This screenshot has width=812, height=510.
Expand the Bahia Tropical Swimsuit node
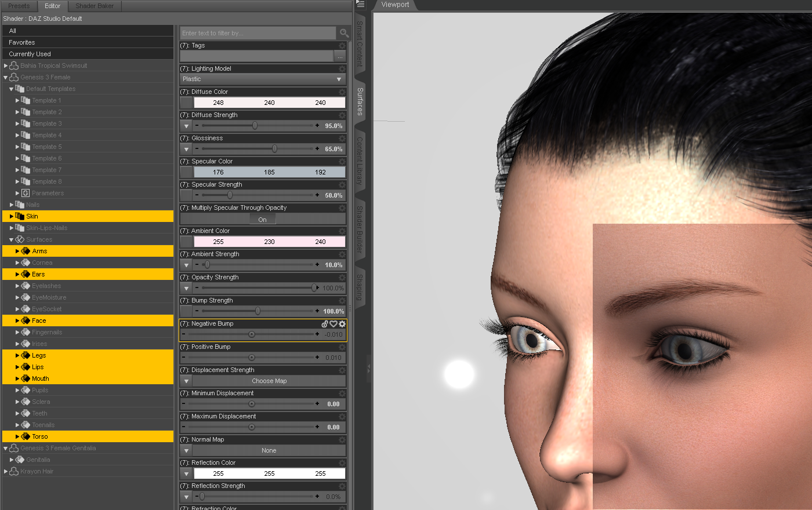tap(6, 65)
